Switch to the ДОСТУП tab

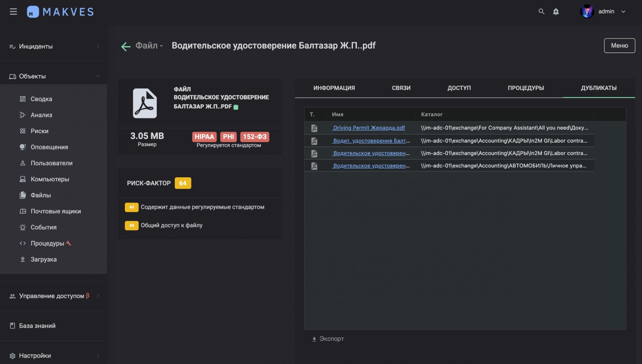[459, 88]
